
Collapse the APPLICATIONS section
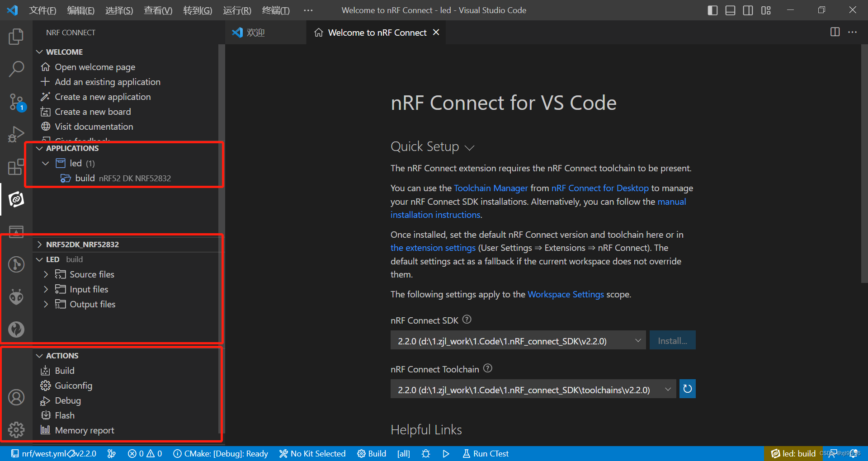click(39, 148)
